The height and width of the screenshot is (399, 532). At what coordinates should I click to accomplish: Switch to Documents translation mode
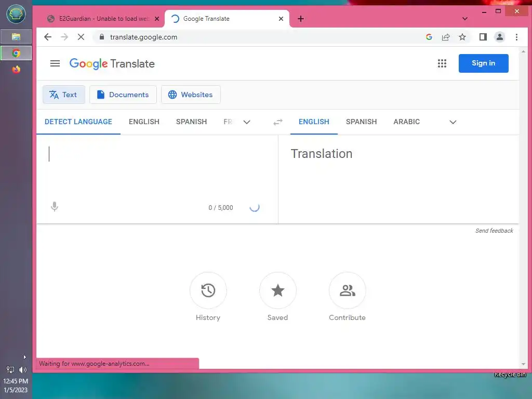tap(123, 95)
